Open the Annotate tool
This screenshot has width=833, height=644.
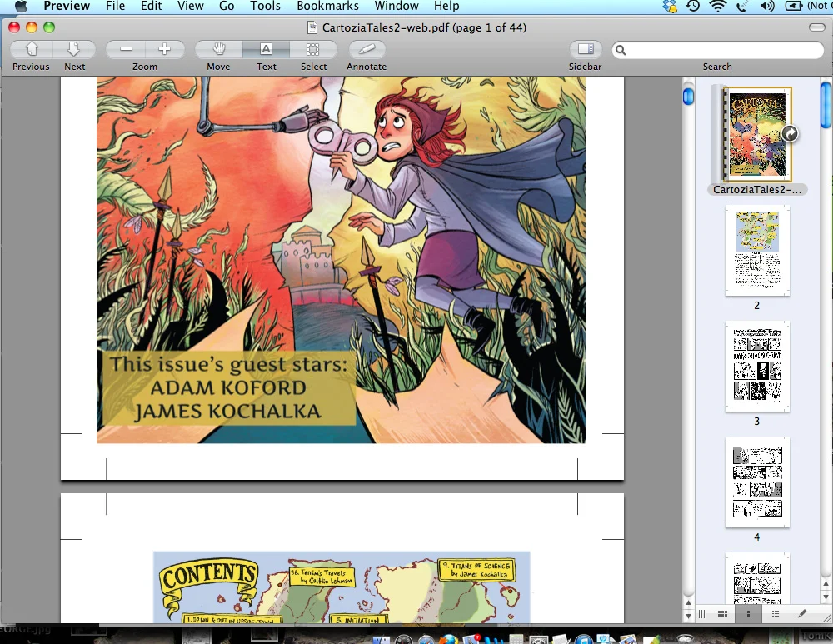pos(367,49)
